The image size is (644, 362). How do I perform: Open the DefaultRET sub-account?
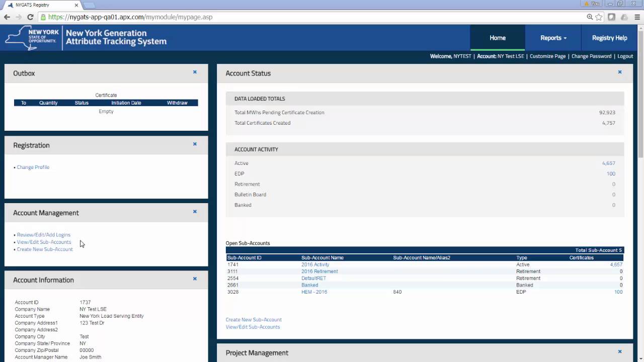point(313,278)
